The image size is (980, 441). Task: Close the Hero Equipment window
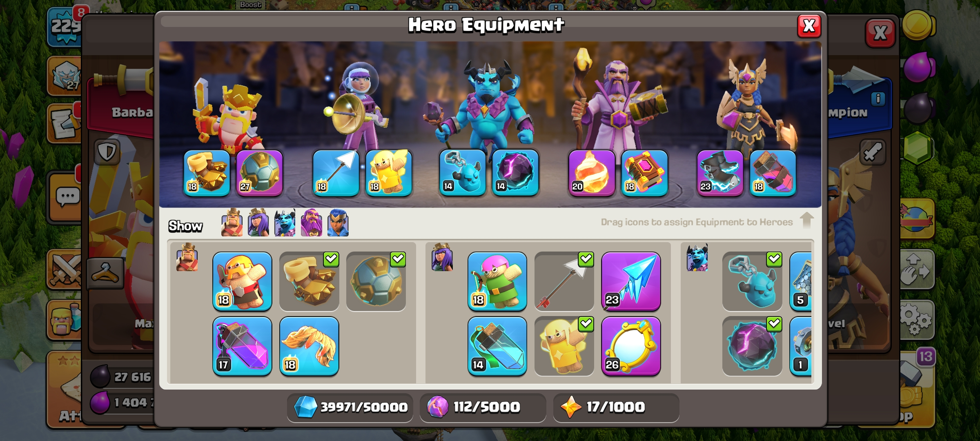[x=809, y=26]
